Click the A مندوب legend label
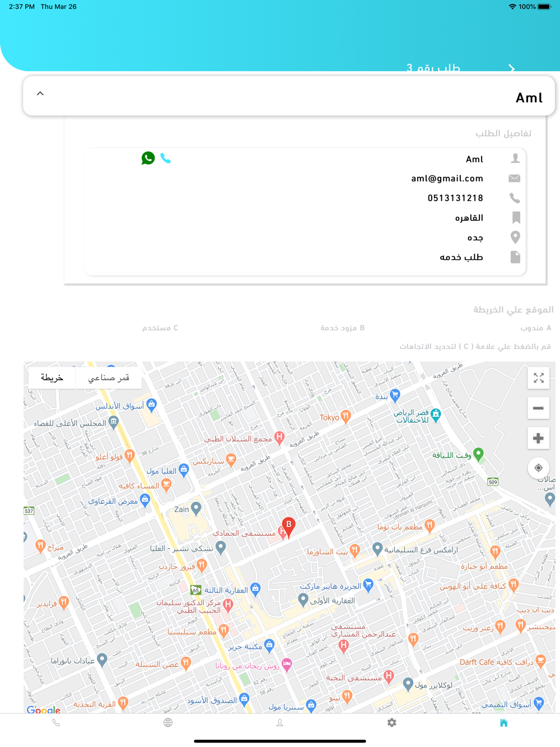This screenshot has width=560, height=747. [536, 328]
